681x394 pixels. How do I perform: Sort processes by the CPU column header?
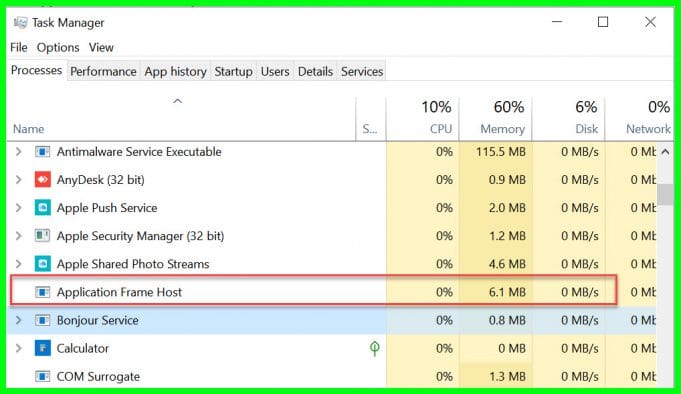[422, 118]
